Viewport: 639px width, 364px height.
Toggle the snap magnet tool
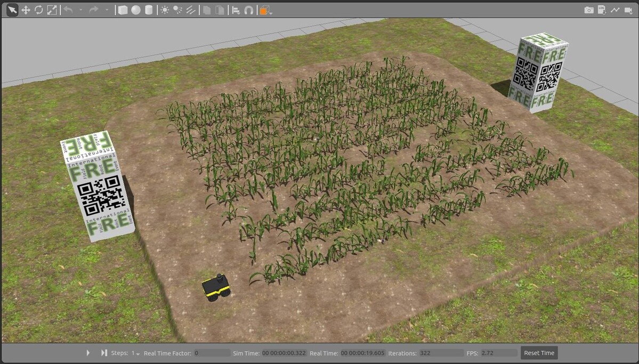(248, 10)
